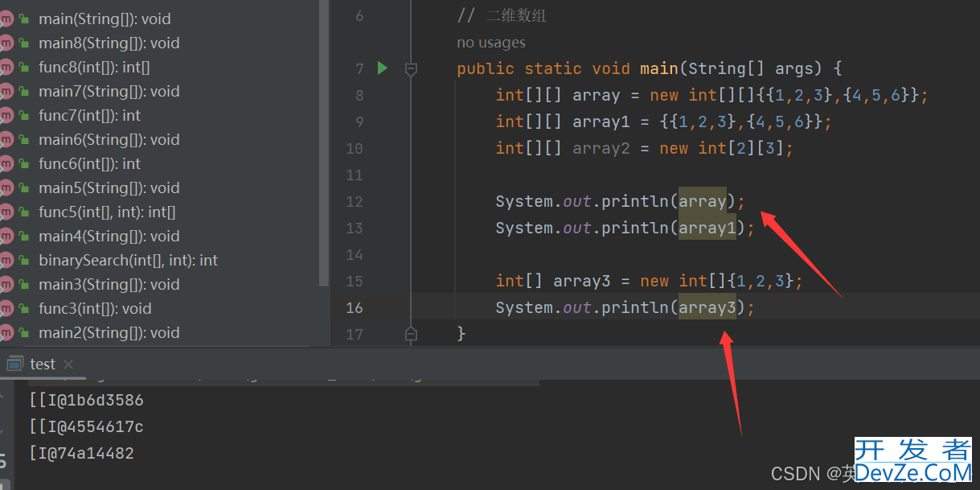Click method icon beside func3 entry
The height and width of the screenshot is (490, 980).
click(x=6, y=308)
